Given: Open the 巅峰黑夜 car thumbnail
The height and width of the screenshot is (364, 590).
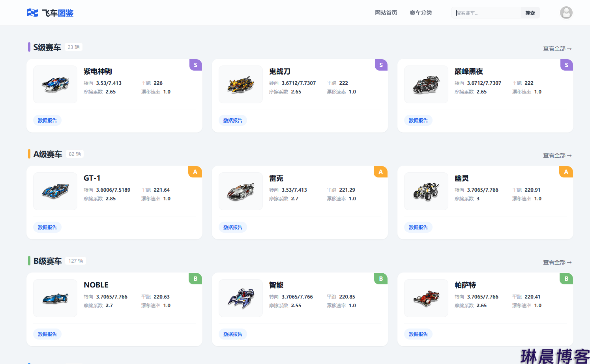Looking at the screenshot, I should tap(426, 84).
